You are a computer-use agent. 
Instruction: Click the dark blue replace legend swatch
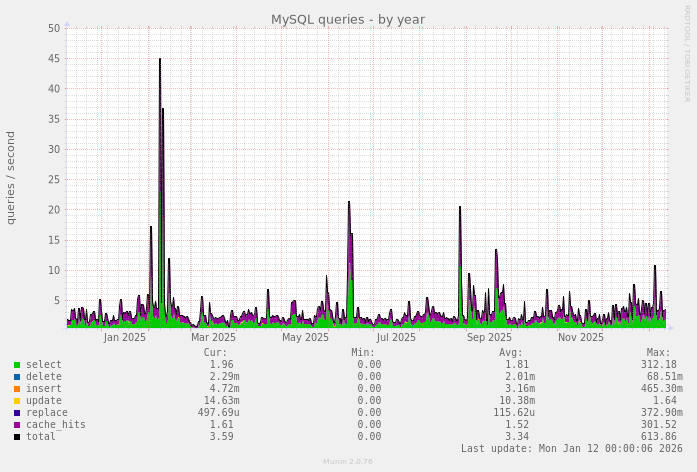17,413
